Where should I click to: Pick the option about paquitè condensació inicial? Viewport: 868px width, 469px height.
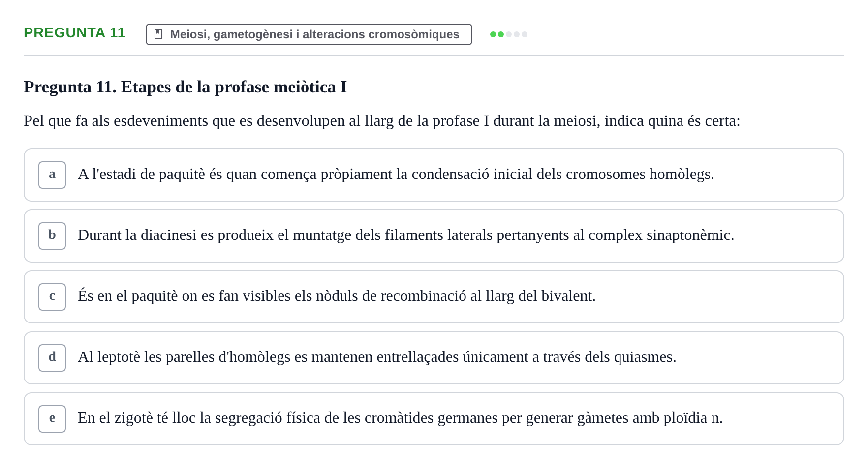tap(434, 175)
